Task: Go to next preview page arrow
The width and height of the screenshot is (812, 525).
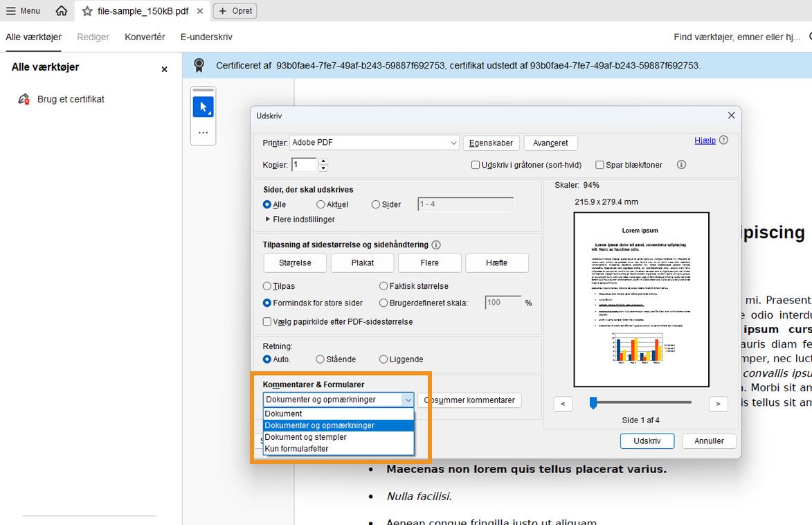Action: pyautogui.click(x=718, y=404)
